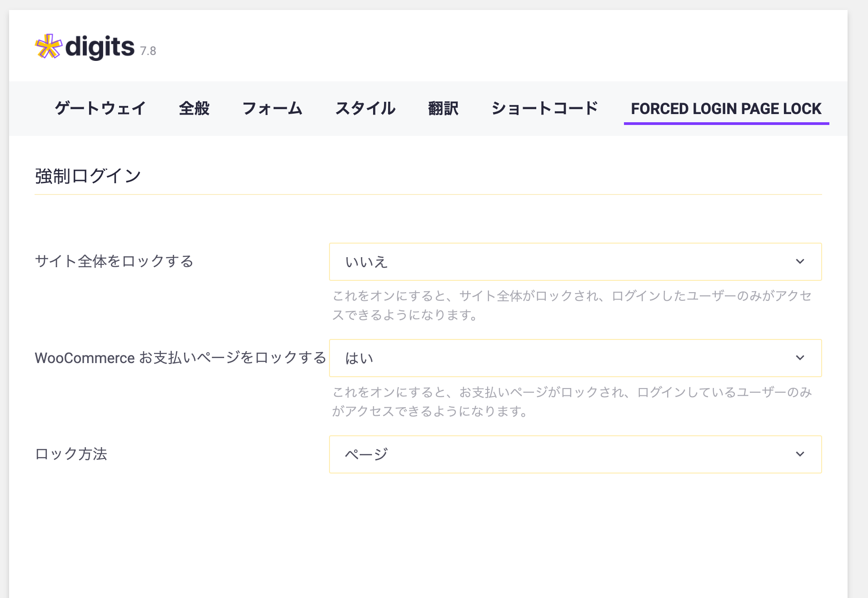Click the 強制ログイン section heading

(x=88, y=176)
